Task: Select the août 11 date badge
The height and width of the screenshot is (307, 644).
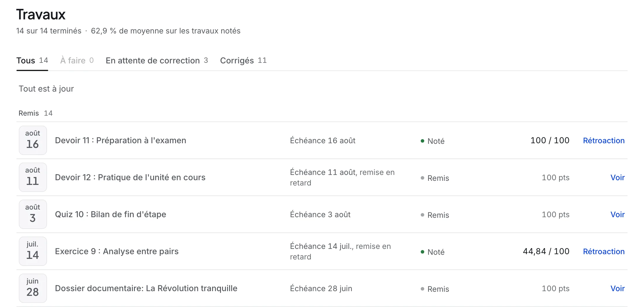Action: pos(33,177)
